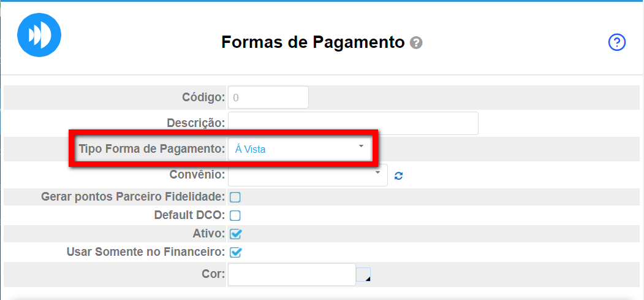The height and width of the screenshot is (300, 644).
Task: Open the Tipo Forma de Pagamento dropdown
Action: click(x=299, y=148)
